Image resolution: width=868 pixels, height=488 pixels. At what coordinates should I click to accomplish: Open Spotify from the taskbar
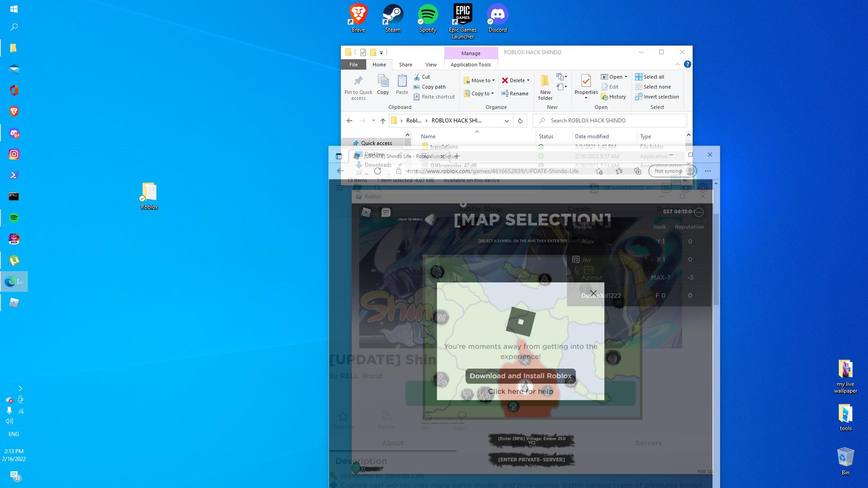click(14, 218)
